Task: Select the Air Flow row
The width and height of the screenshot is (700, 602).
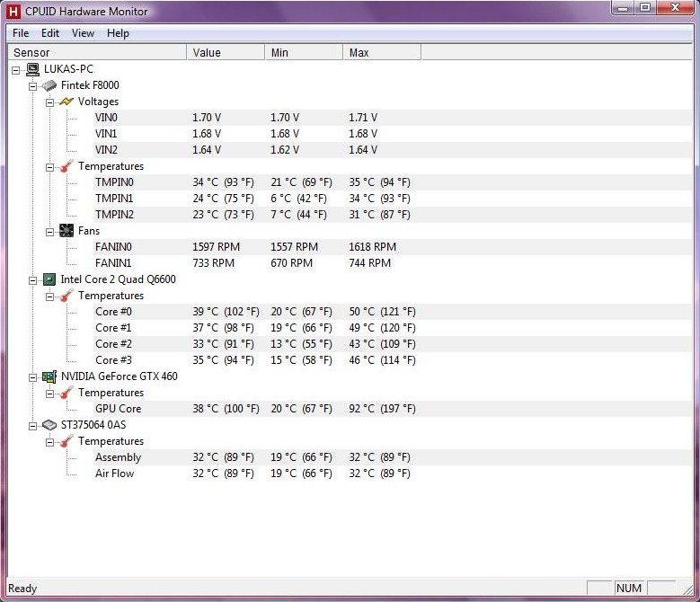Action: [393, 474]
